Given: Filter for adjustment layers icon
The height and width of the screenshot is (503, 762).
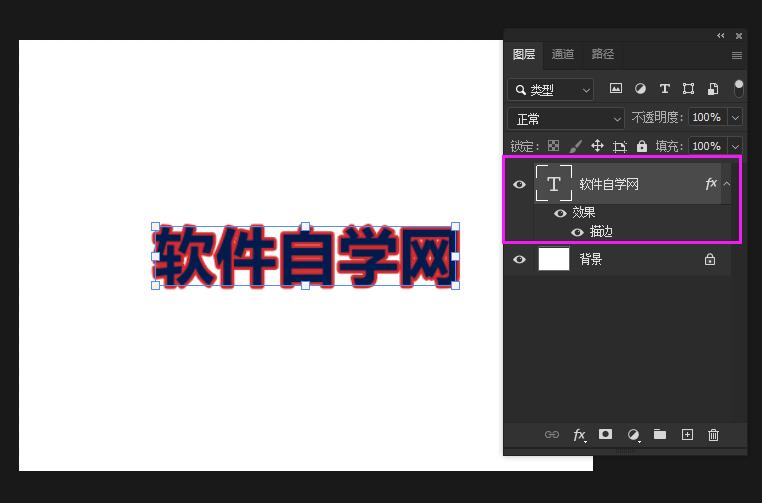Looking at the screenshot, I should [x=641, y=88].
